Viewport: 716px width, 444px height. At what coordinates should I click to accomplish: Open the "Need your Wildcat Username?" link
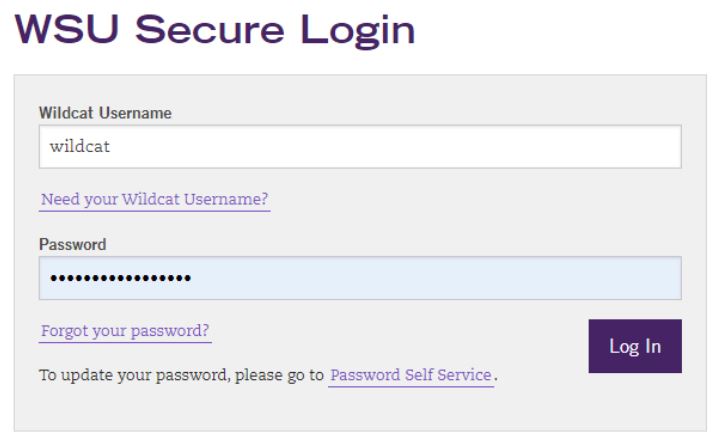[154, 199]
